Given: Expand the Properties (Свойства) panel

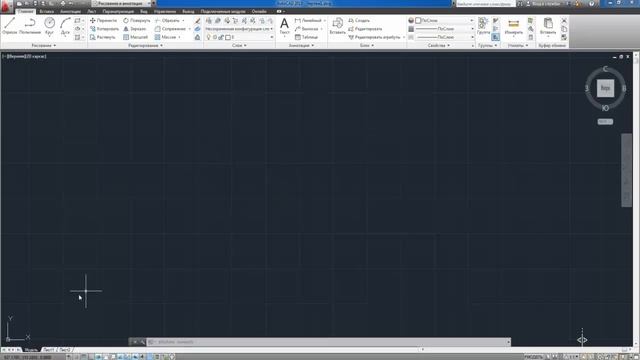Looking at the screenshot, I should click(x=438, y=46).
